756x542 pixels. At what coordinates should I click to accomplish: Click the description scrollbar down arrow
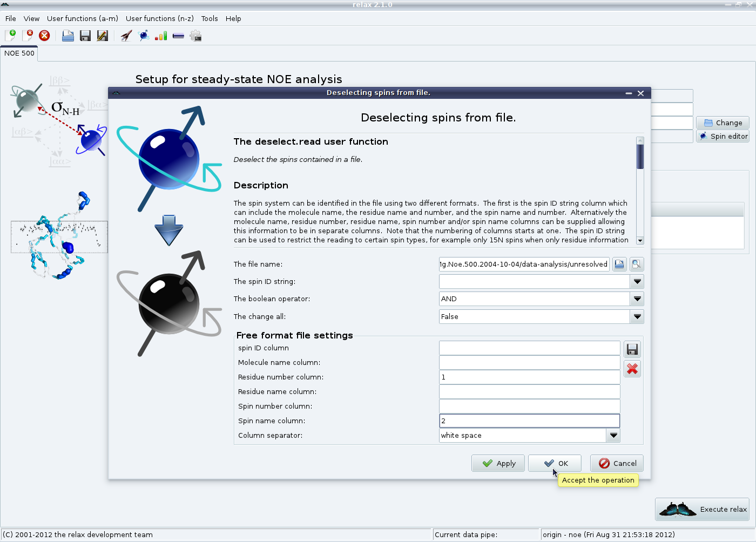pos(640,240)
